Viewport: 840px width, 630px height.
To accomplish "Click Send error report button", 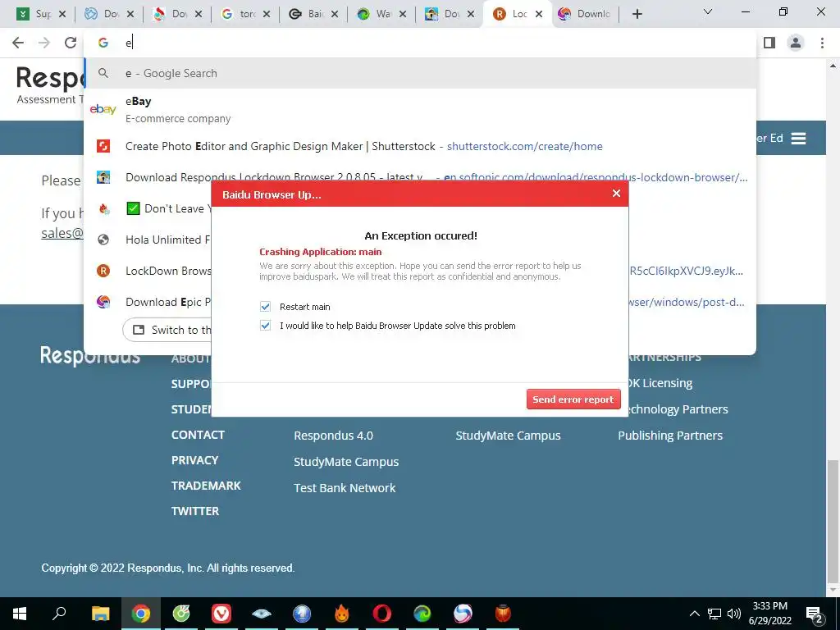I will click(x=573, y=399).
